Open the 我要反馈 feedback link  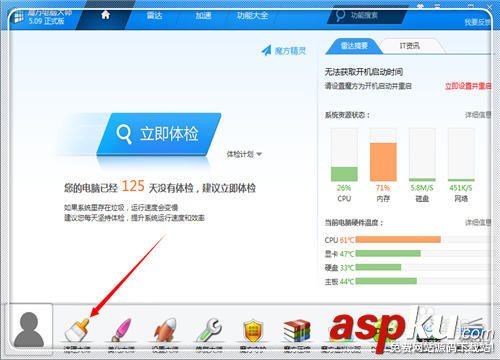point(477,22)
